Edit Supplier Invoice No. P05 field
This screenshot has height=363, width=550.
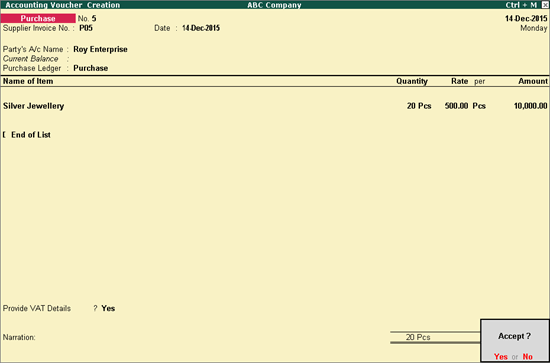(86, 28)
